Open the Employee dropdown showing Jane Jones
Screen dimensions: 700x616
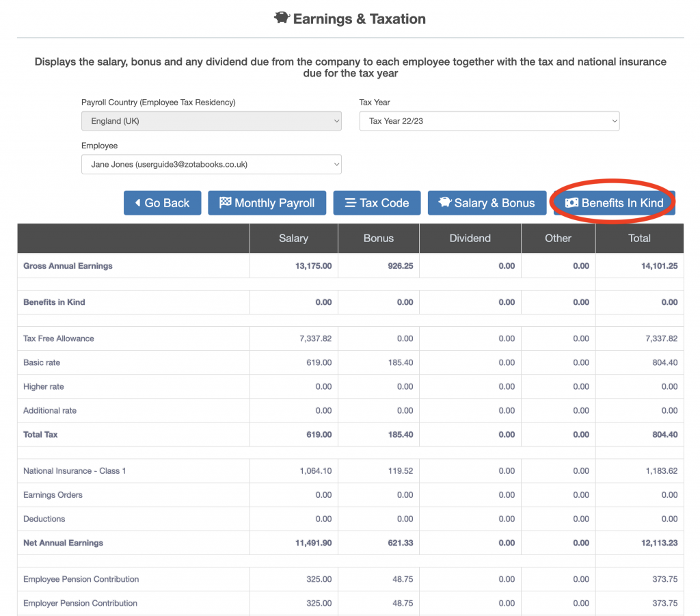click(x=211, y=164)
